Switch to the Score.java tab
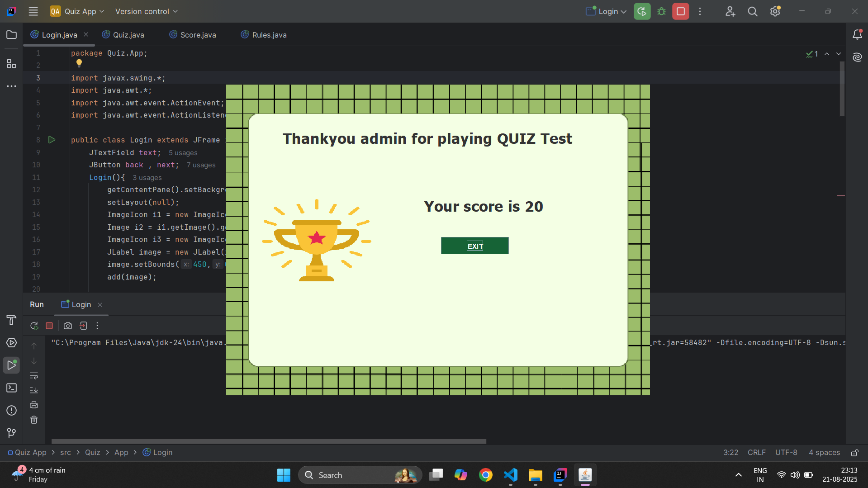The width and height of the screenshot is (868, 488). pos(198,35)
